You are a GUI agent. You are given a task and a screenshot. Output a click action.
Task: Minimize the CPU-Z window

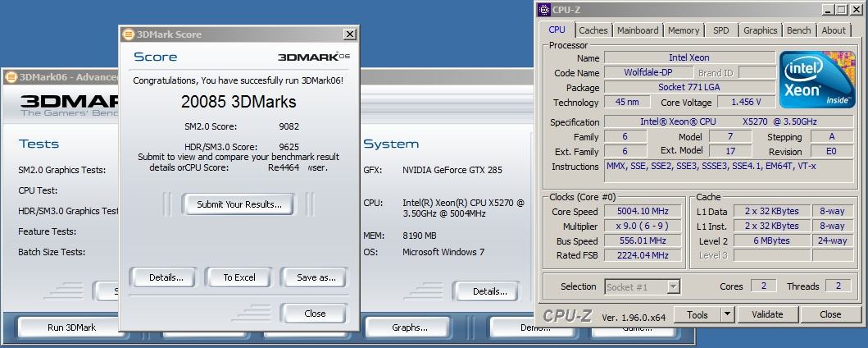click(827, 9)
